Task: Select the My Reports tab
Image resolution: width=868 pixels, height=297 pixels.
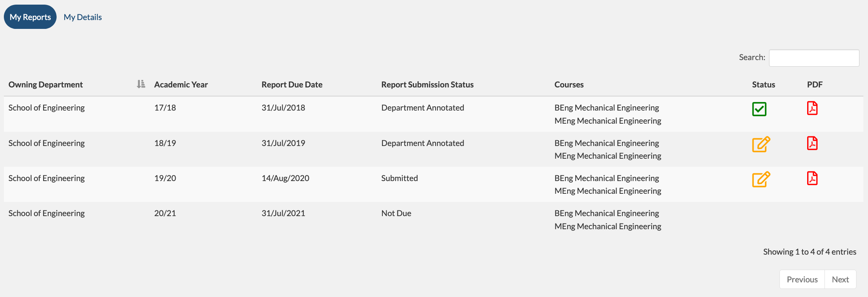Action: point(30,17)
